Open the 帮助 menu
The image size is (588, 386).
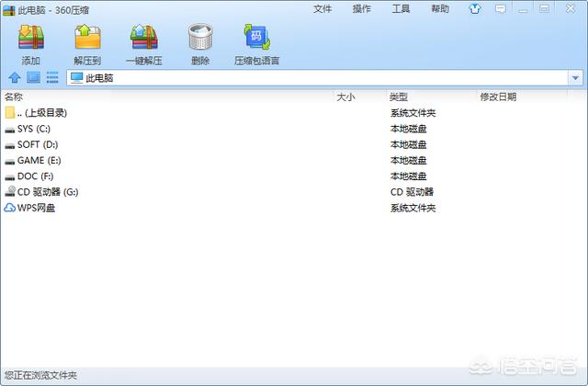[440, 8]
